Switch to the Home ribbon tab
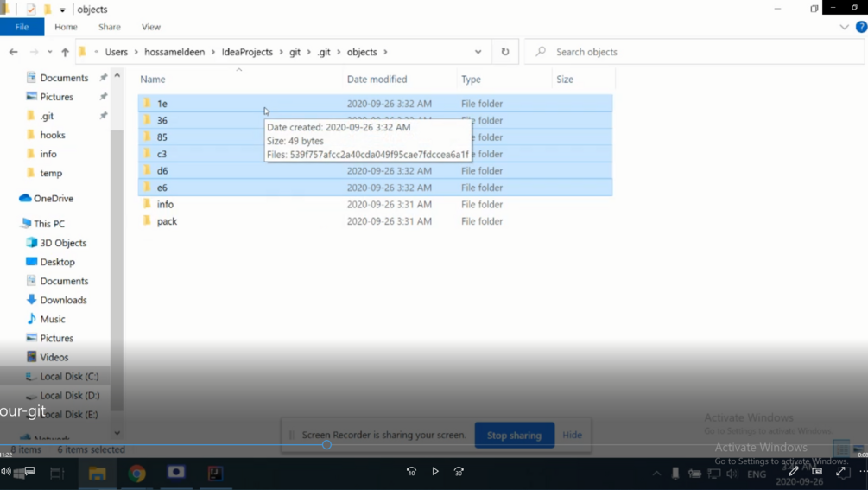 coord(66,27)
